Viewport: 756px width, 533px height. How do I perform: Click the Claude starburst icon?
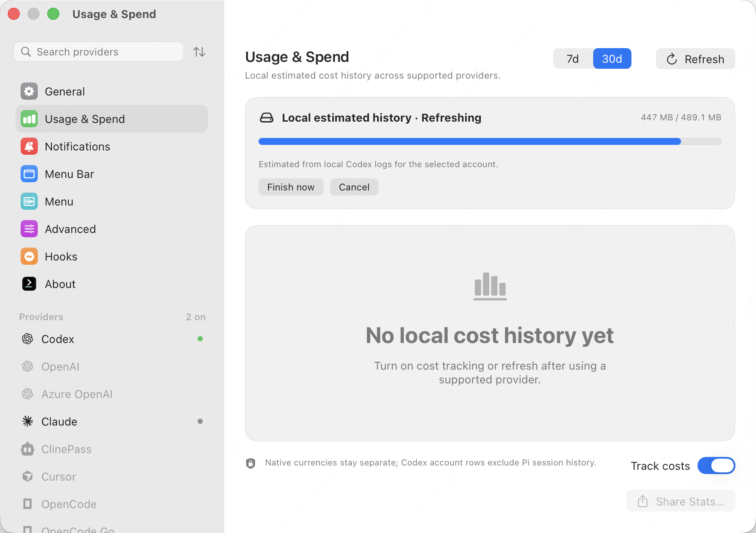click(x=27, y=422)
